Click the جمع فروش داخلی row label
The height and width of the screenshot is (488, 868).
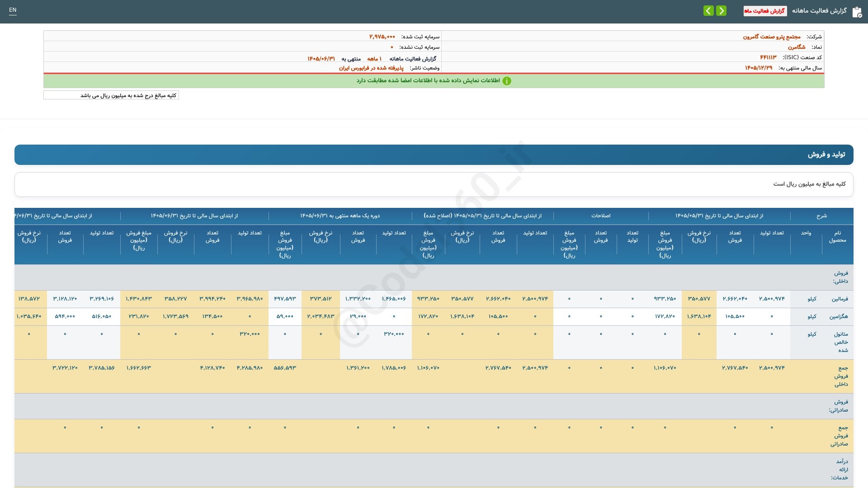pos(841,376)
